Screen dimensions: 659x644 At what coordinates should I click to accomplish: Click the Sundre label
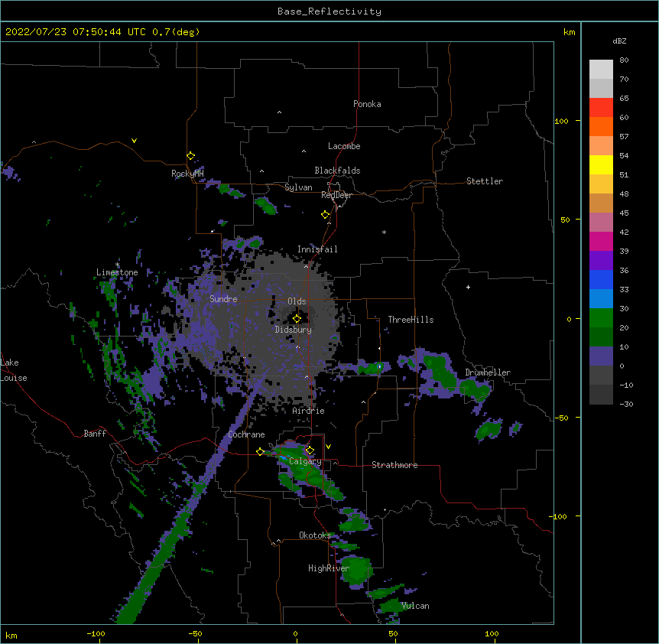pyautogui.click(x=223, y=299)
